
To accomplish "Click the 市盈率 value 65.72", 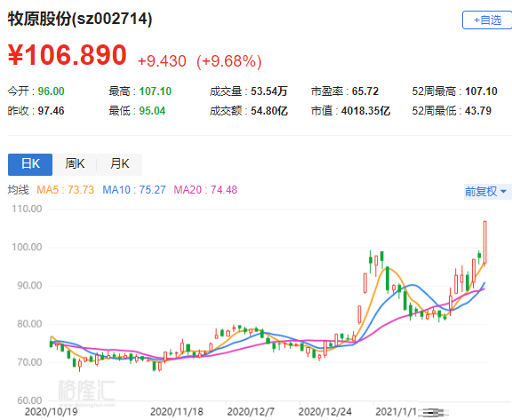I will (x=365, y=91).
